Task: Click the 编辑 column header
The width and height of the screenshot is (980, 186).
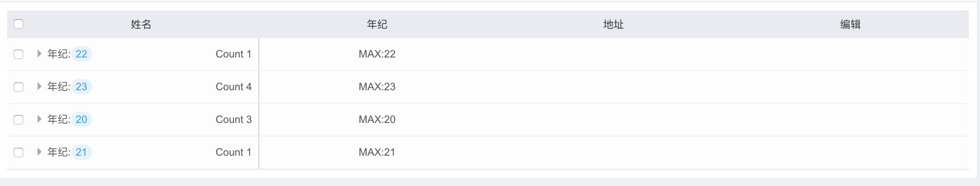Action: (x=850, y=24)
